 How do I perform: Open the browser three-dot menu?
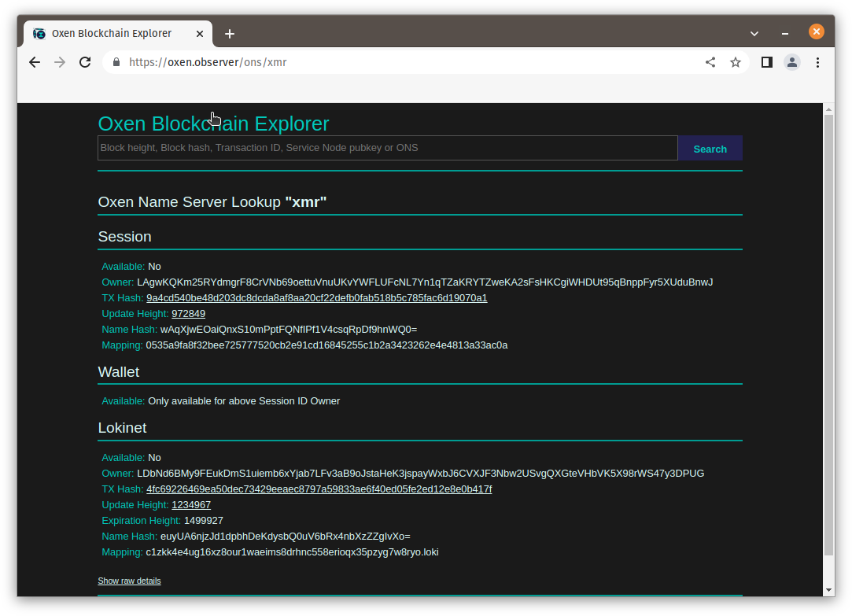coord(817,62)
